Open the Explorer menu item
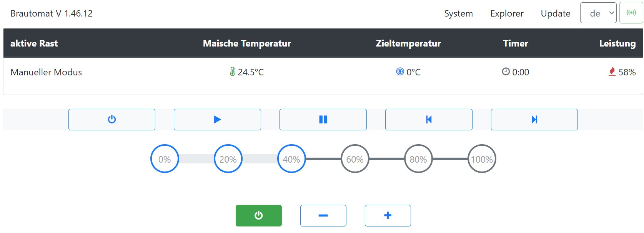 (x=507, y=13)
